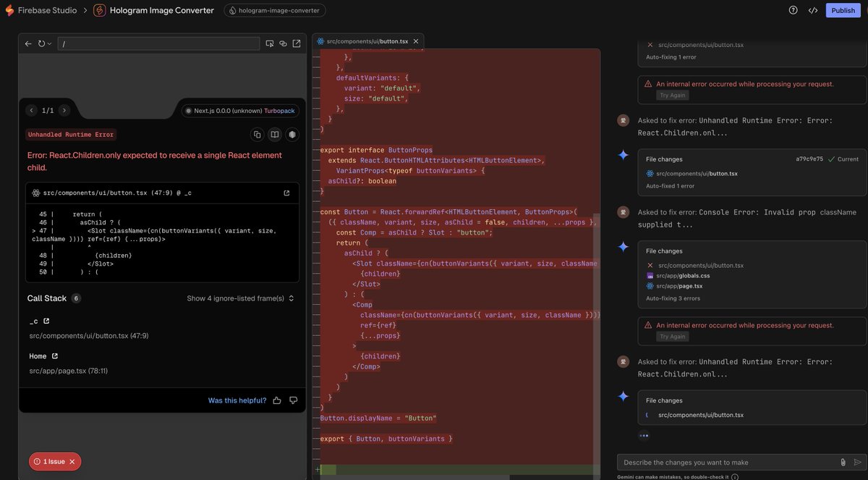Go to previous error arrow

pos(31,110)
